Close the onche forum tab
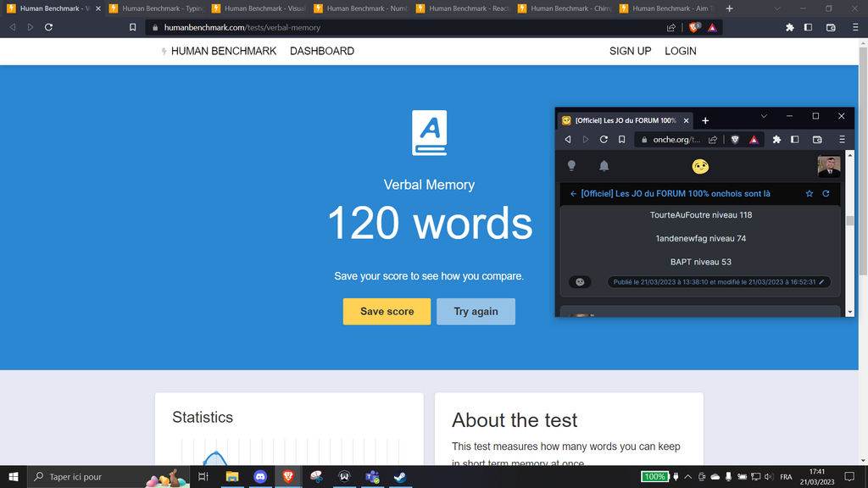This screenshot has width=868, height=488. [x=686, y=120]
